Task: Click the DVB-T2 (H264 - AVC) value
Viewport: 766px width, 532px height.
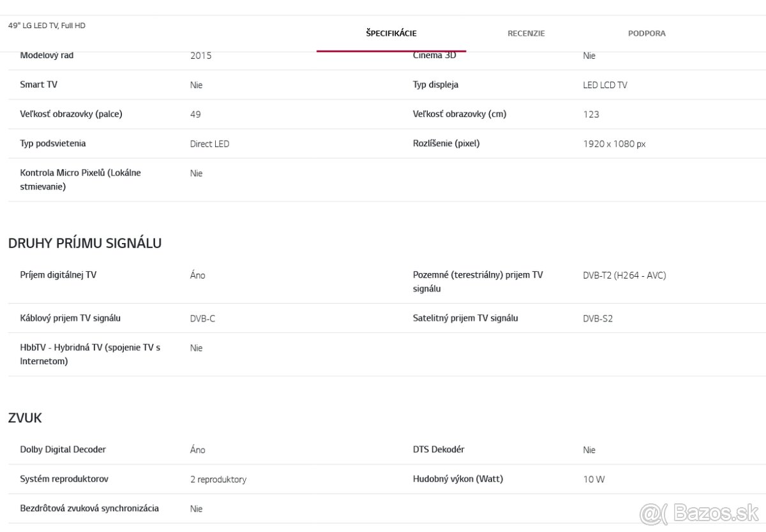Action: 624,276
